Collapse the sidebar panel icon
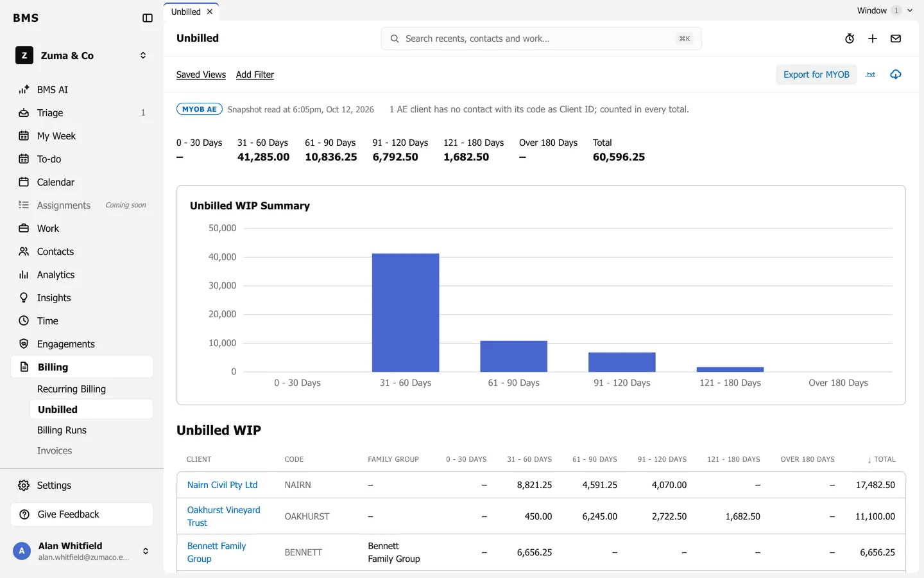Viewport: 924px width, 578px height. coord(148,18)
